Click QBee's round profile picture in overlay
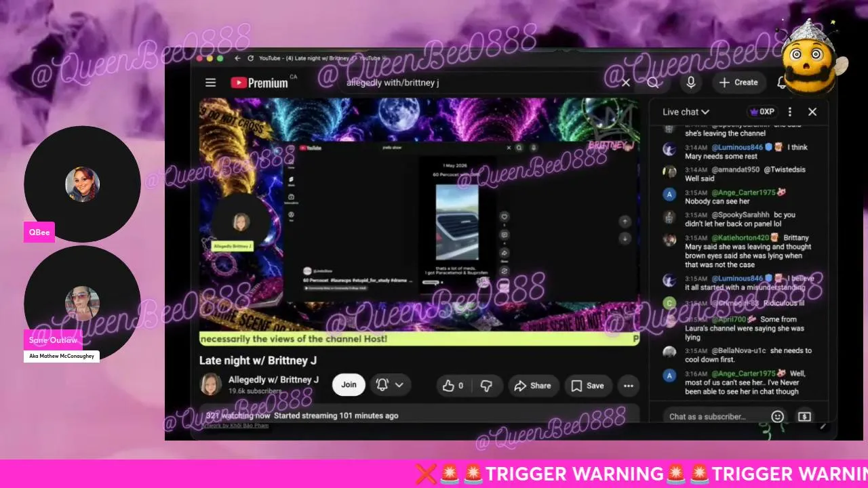This screenshot has width=868, height=488. [x=82, y=184]
